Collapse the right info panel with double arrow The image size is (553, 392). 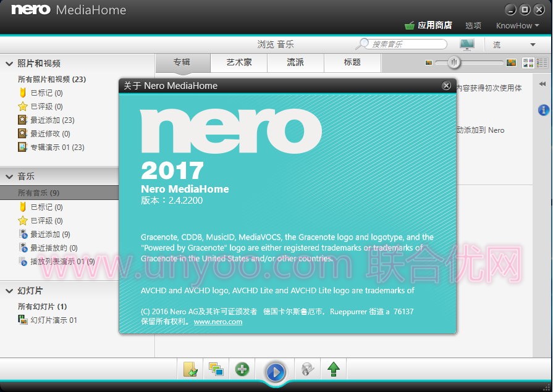pyautogui.click(x=542, y=84)
